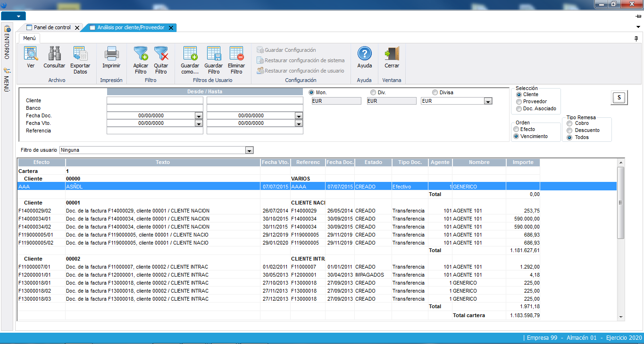Image resolution: width=644 pixels, height=344 pixels.
Task: Click Exportar Datos icon
Action: click(x=80, y=55)
